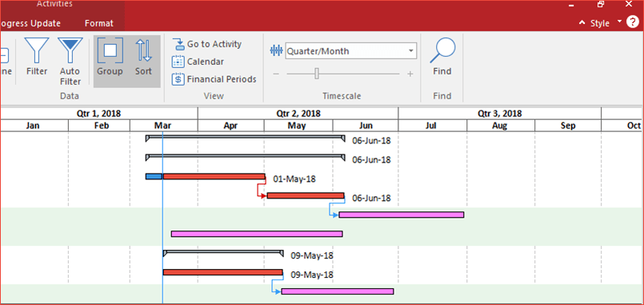Switch to the Format tab
This screenshot has width=644, height=305.
(x=99, y=23)
